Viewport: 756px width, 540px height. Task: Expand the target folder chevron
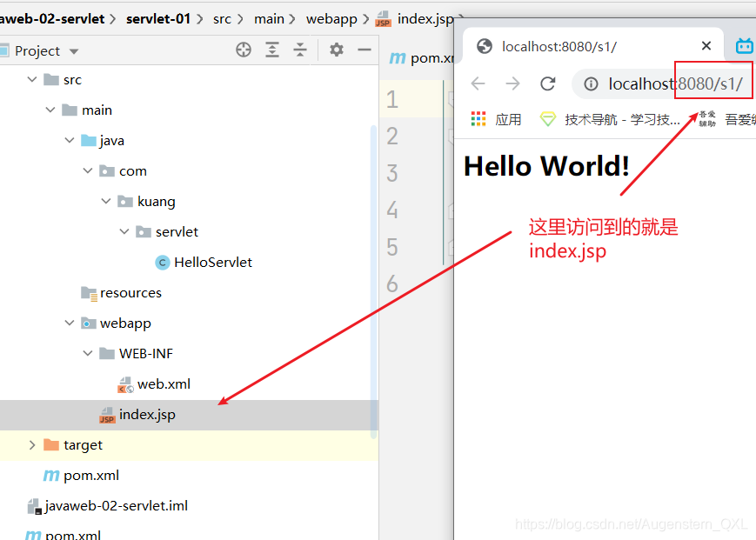[32, 444]
